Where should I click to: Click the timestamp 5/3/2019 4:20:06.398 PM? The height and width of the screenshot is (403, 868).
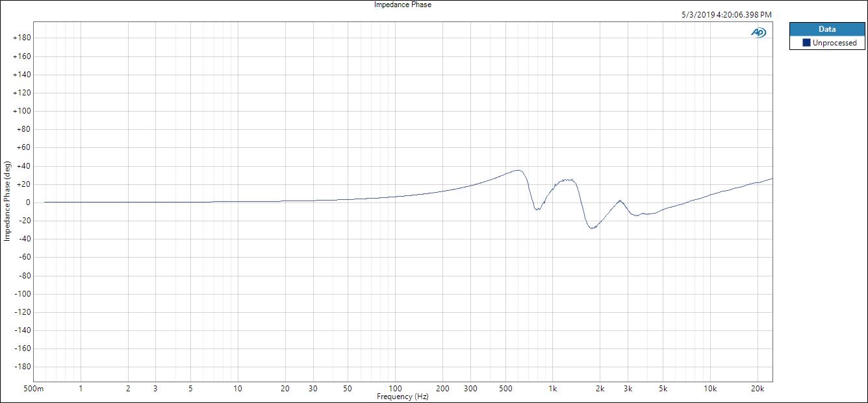tap(726, 14)
